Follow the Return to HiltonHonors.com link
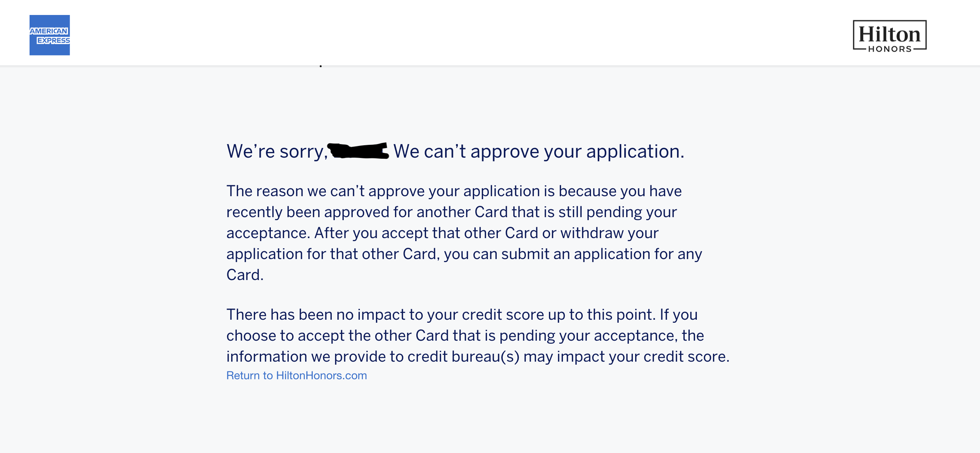 (x=297, y=376)
